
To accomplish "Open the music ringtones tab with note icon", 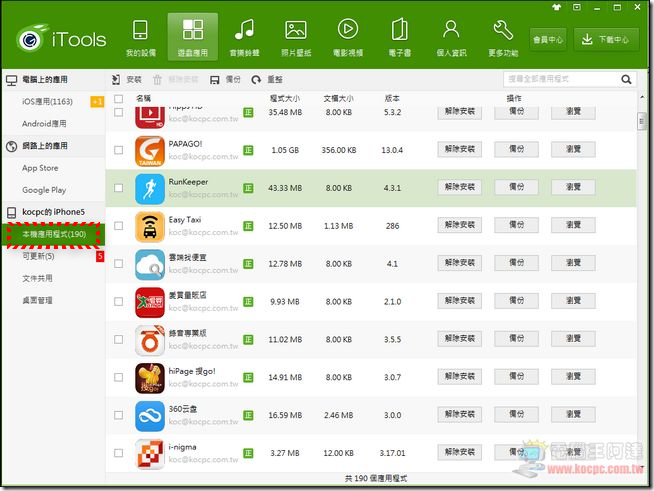I will click(244, 38).
